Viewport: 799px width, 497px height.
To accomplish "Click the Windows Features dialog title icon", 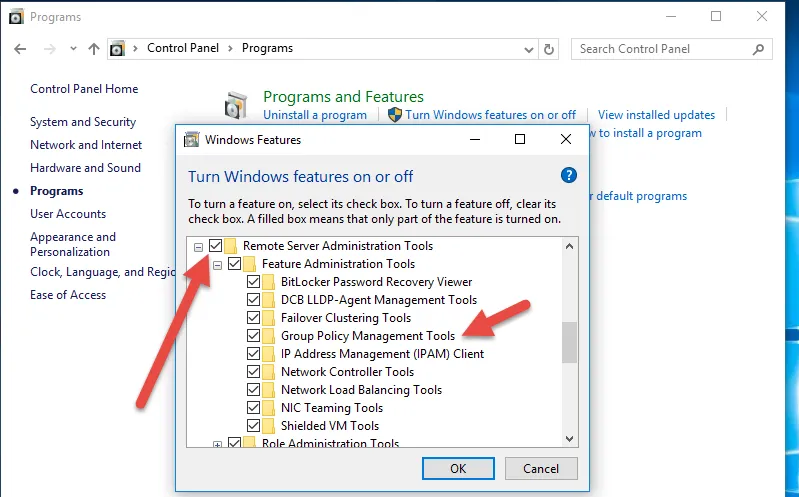I will [x=192, y=140].
